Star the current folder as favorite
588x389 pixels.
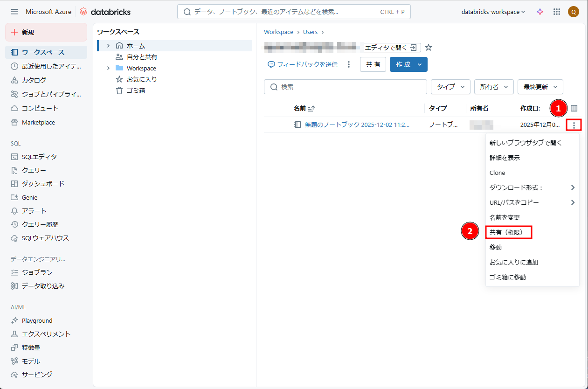click(x=429, y=48)
